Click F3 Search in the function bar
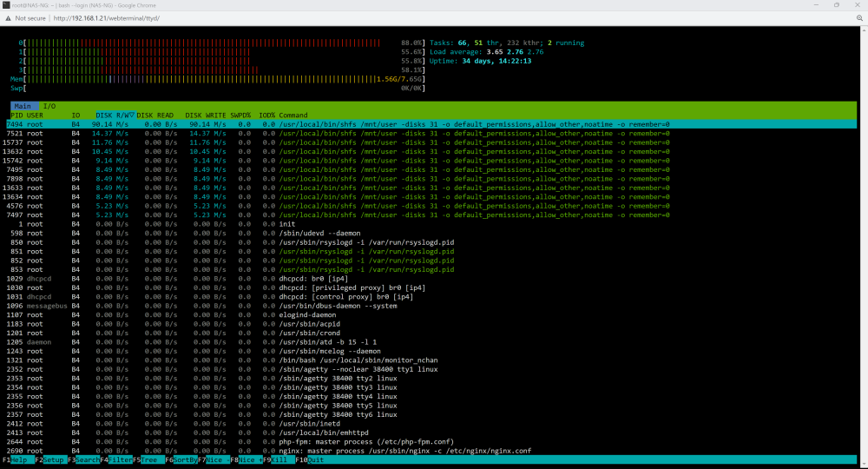 pyautogui.click(x=83, y=459)
